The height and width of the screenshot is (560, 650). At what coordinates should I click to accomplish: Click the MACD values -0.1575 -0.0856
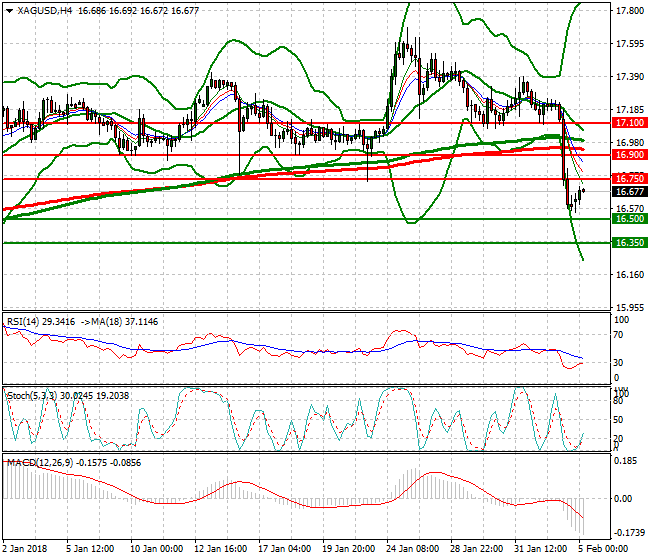(109, 463)
